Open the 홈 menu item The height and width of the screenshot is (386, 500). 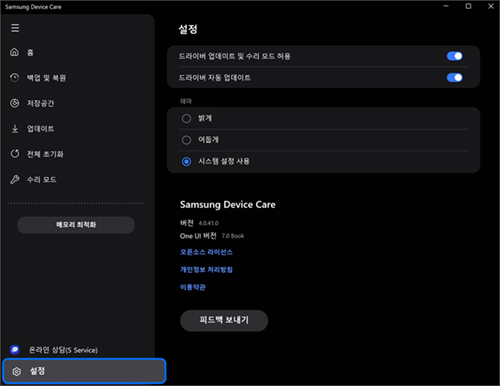[x=30, y=52]
